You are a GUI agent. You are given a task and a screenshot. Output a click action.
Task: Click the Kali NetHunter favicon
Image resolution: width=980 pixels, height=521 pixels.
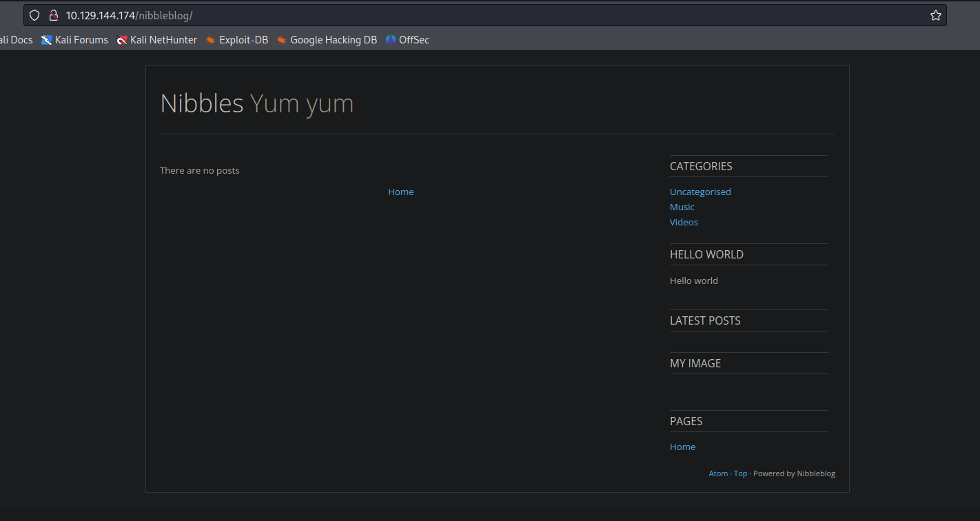(x=122, y=40)
